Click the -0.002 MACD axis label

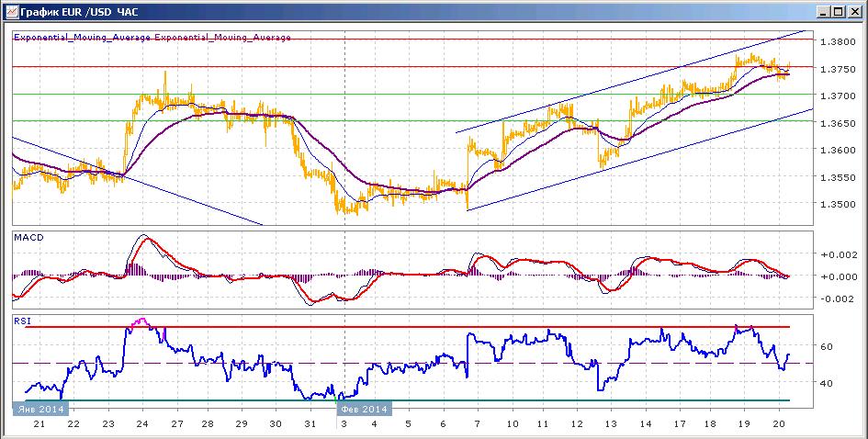(838, 298)
